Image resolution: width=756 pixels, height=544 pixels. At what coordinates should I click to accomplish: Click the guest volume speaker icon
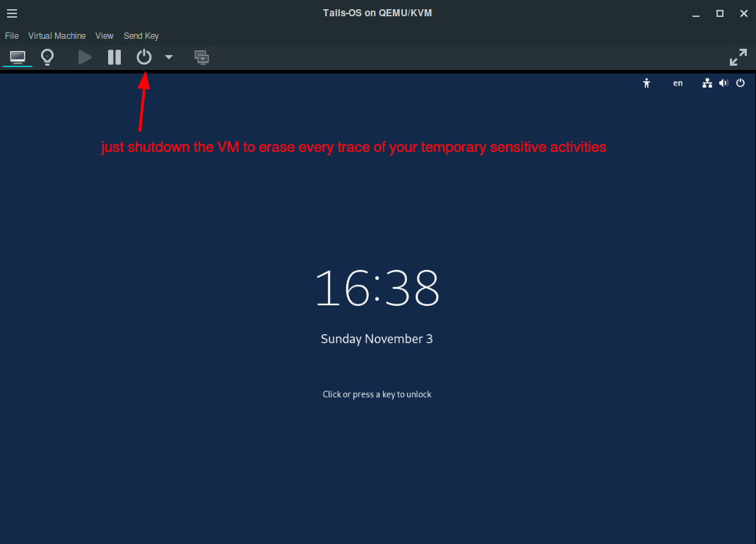tap(723, 83)
